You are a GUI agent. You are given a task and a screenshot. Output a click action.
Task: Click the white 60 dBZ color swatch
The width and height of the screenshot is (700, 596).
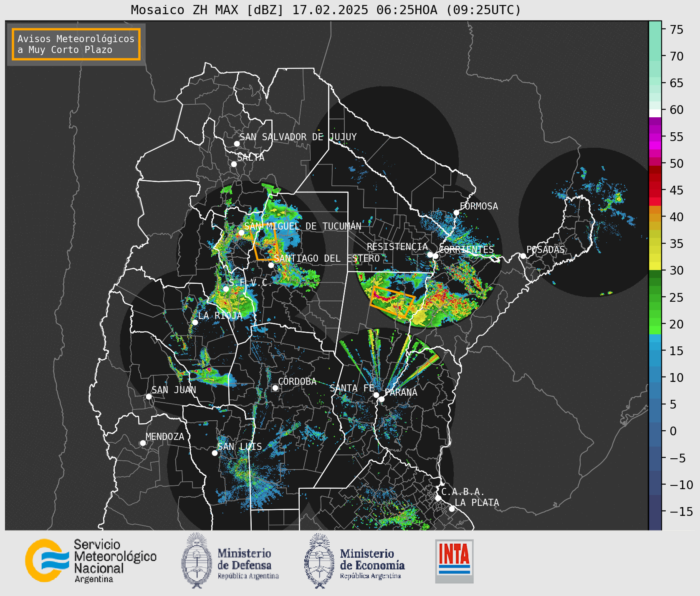point(655,113)
